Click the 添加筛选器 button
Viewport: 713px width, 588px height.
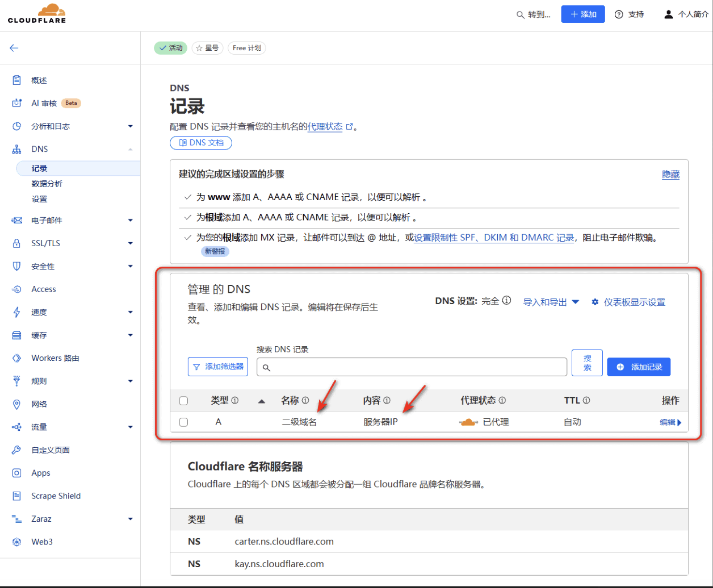(218, 367)
